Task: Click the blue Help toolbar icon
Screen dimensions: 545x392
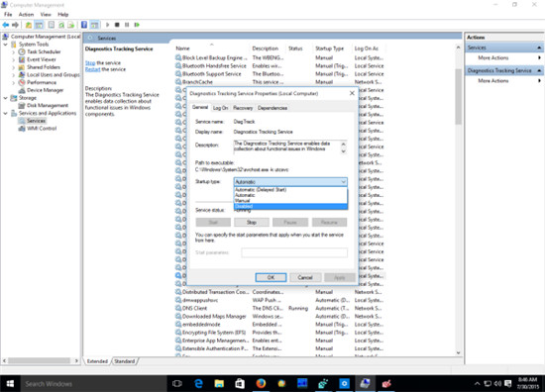Action: [84, 25]
